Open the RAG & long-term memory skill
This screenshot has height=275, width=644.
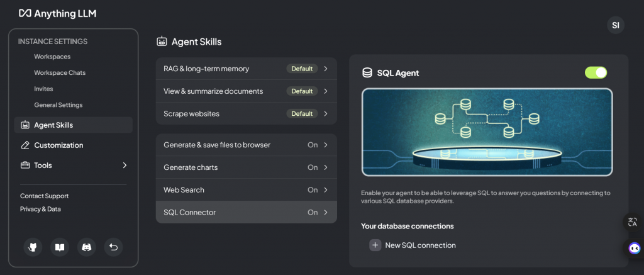point(246,69)
